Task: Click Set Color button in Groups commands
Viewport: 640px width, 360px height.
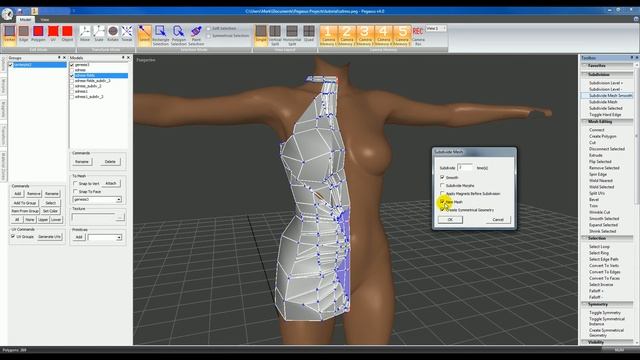Action: coord(51,211)
